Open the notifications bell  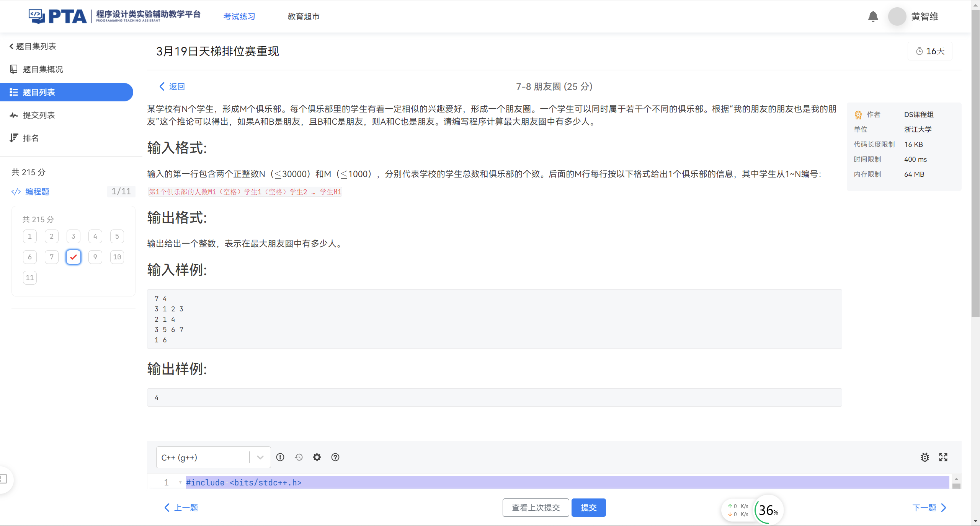pyautogui.click(x=873, y=16)
